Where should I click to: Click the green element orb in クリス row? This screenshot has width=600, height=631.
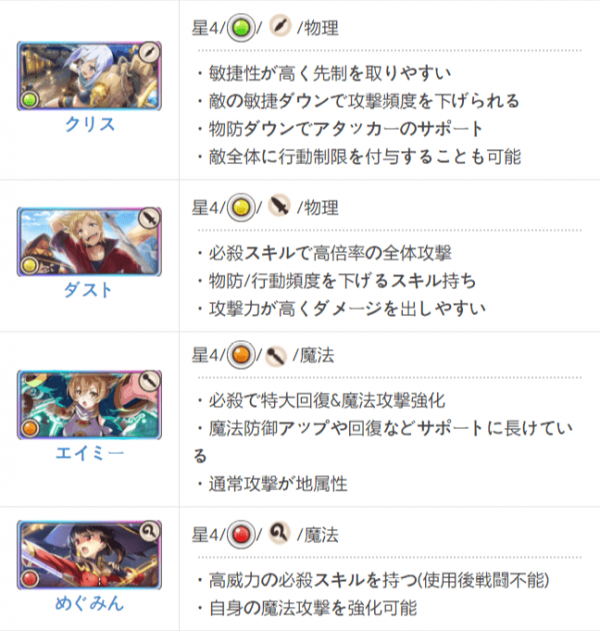(241, 28)
